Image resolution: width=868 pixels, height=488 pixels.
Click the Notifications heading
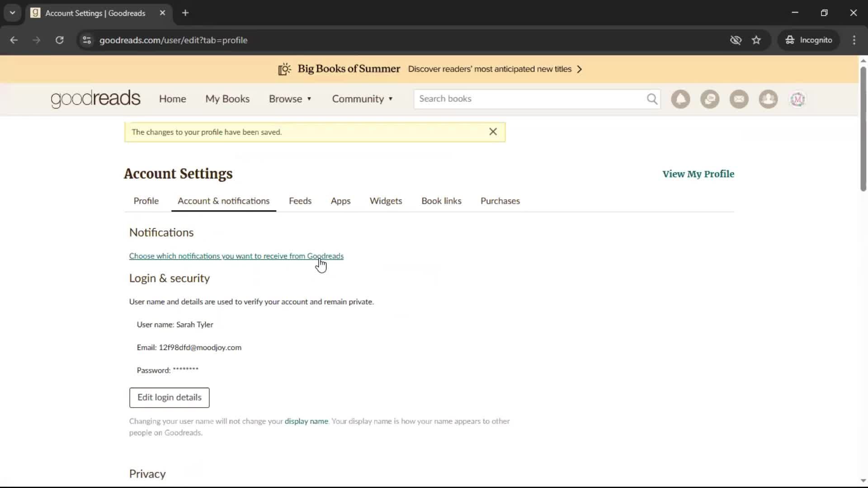click(161, 233)
